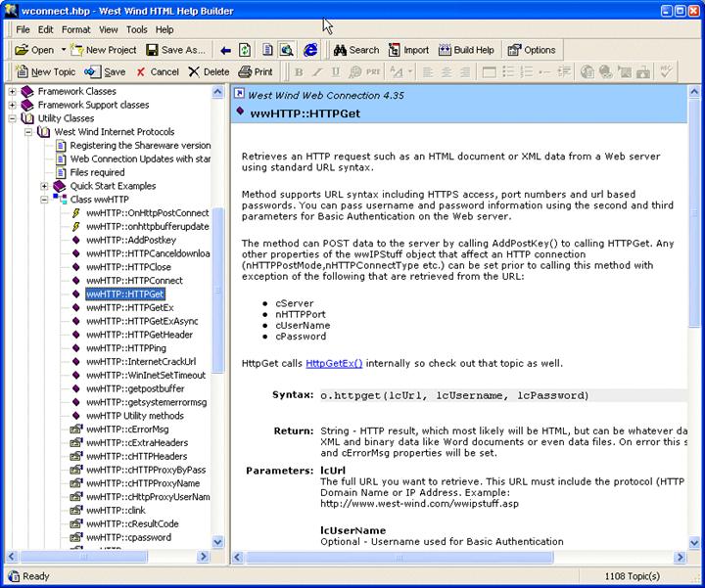The width and height of the screenshot is (705, 588).
Task: Click the tree panel scroll down arrow
Action: [217, 542]
